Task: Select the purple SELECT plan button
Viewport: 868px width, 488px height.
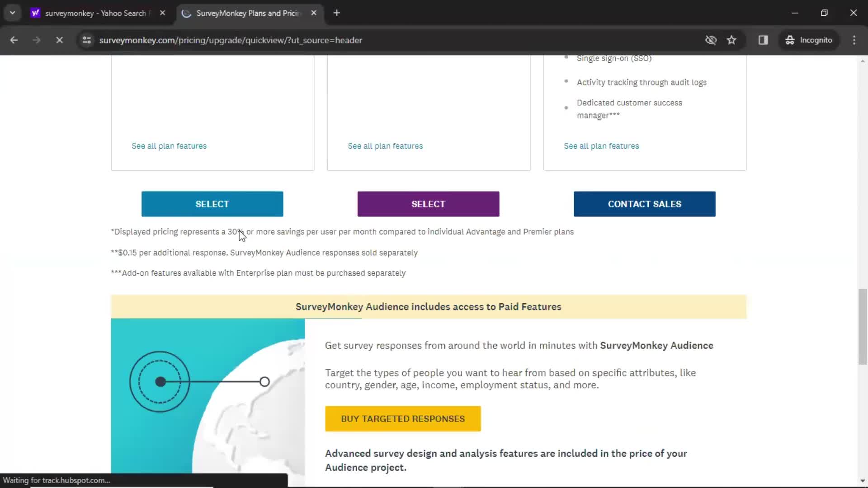Action: (428, 204)
